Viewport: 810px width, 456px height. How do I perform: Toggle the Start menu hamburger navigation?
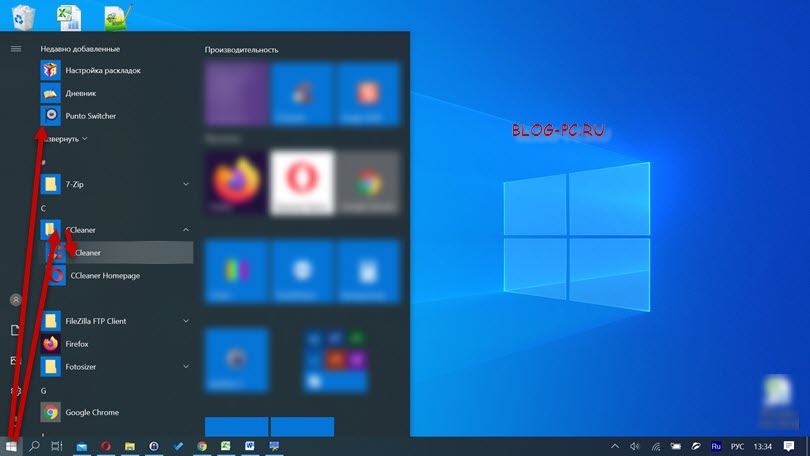point(15,48)
